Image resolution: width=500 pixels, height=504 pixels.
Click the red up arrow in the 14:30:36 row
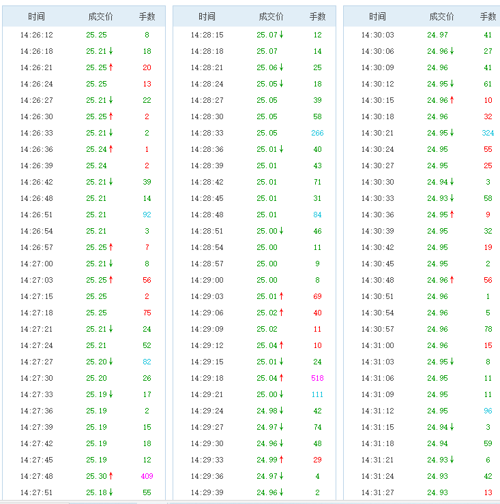click(x=452, y=214)
